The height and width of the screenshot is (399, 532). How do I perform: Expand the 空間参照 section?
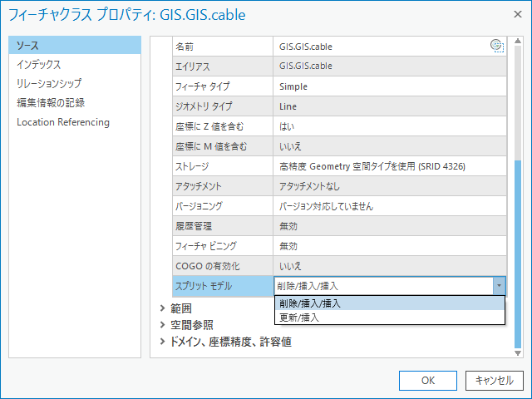[163, 325]
